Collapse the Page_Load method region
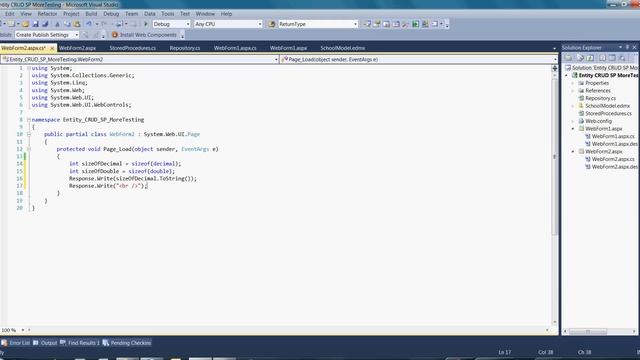640x360 pixels. pos(29,149)
